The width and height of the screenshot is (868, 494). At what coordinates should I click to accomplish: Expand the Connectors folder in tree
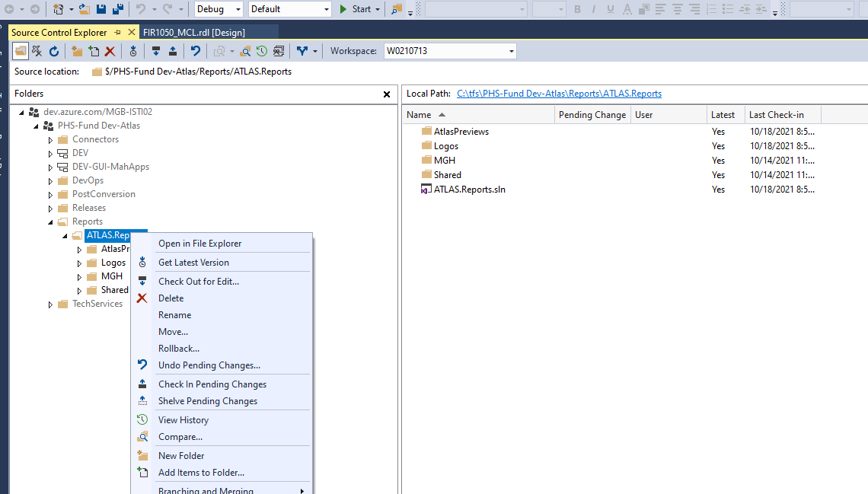pos(51,140)
